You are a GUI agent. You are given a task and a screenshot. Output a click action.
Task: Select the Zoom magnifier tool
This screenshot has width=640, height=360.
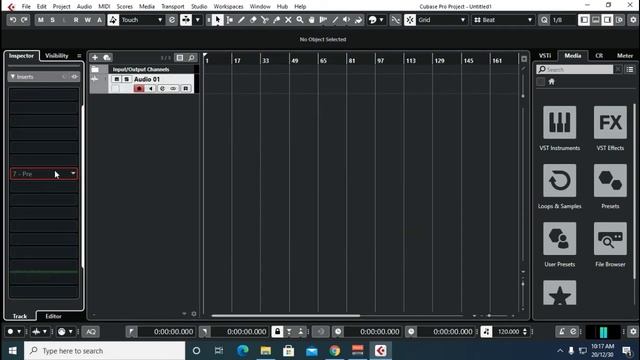(300, 20)
